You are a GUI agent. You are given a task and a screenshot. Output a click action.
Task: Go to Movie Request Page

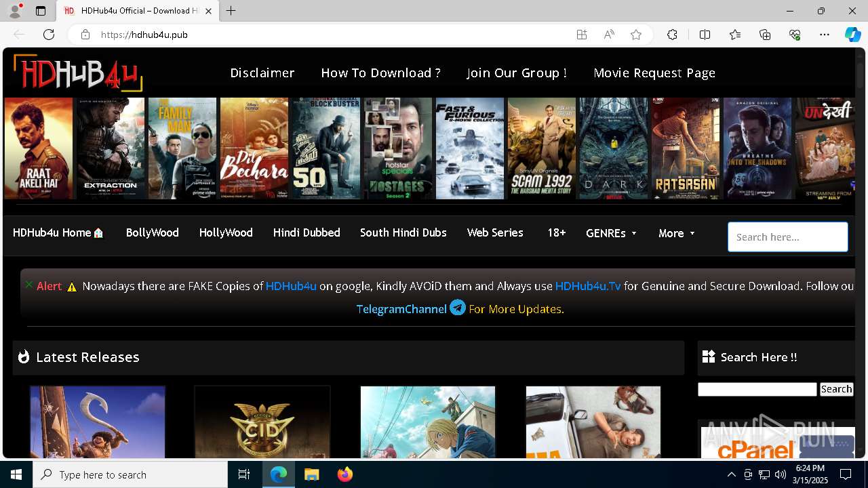pyautogui.click(x=654, y=73)
